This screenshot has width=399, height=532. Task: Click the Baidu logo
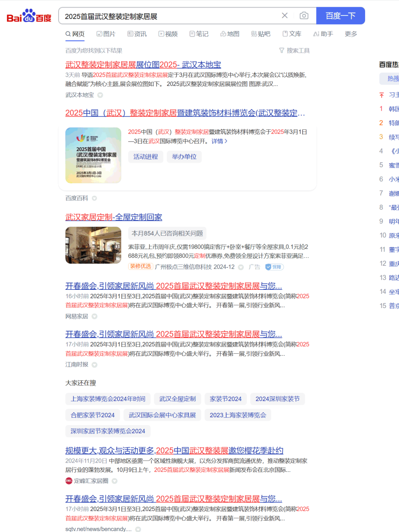(29, 16)
